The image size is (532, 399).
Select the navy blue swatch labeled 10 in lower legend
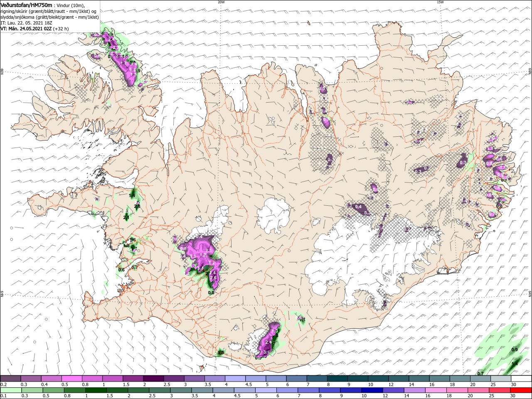click(x=372, y=390)
